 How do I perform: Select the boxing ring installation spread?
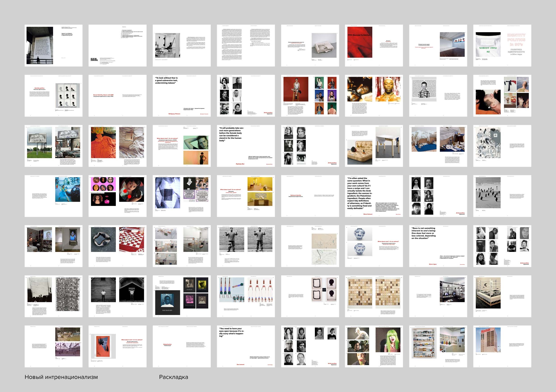click(502, 296)
